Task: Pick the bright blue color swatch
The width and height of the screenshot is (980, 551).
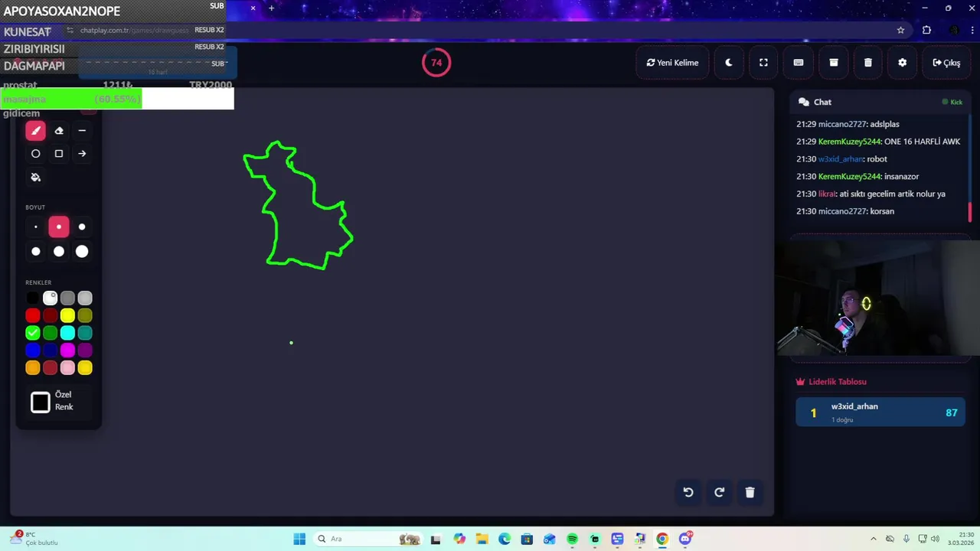Action: [32, 350]
